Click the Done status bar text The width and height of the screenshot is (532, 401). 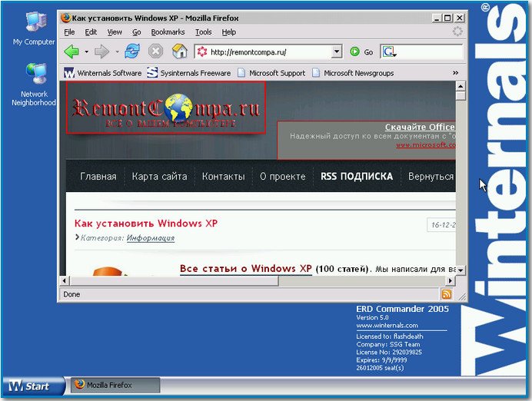(x=71, y=294)
